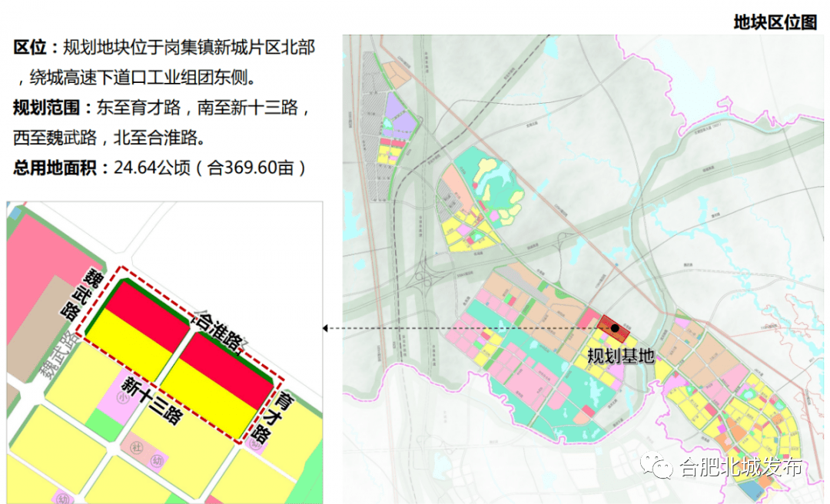Click the arrowhead pointing to the detail map
This screenshot has width=830, height=504.
(x=325, y=328)
